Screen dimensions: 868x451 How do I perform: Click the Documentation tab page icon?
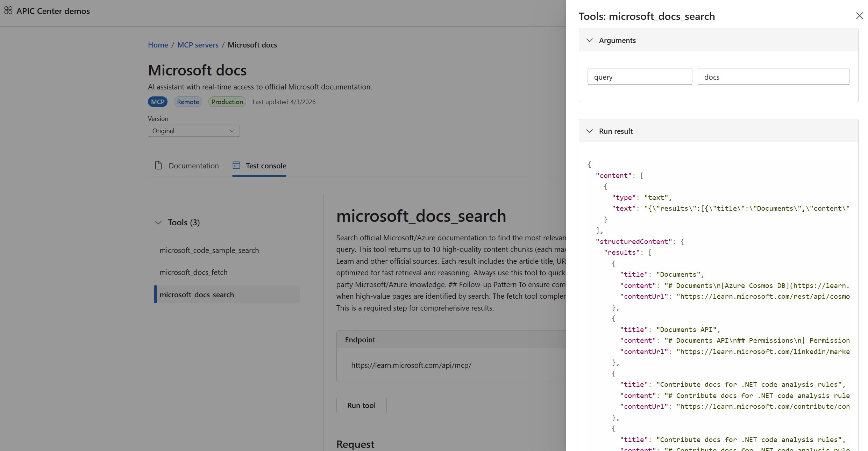tap(158, 166)
